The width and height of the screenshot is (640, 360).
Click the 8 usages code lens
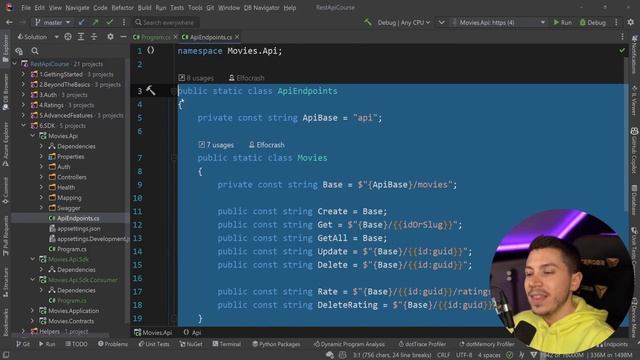196,78
